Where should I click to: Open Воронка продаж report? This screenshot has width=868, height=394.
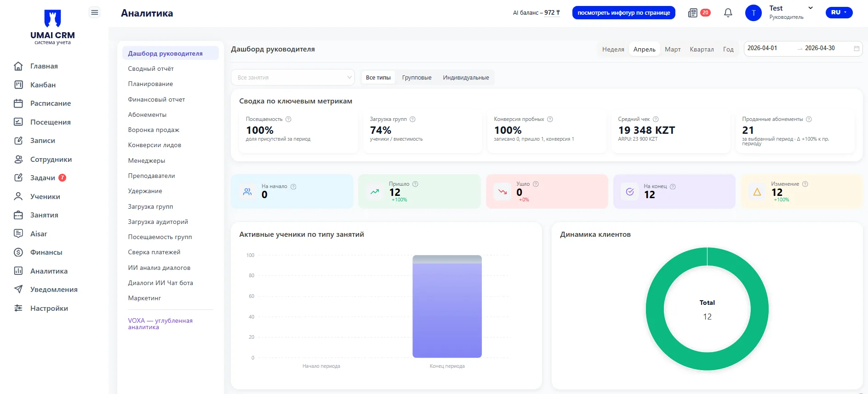pyautogui.click(x=154, y=130)
